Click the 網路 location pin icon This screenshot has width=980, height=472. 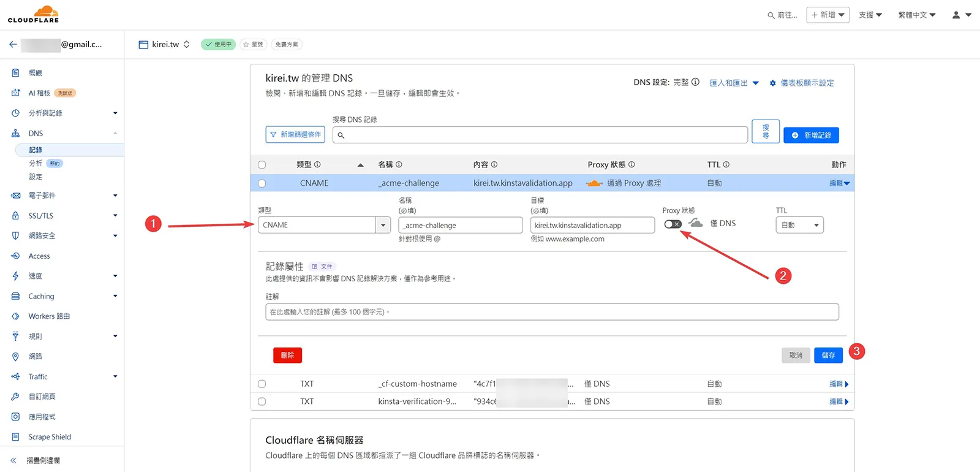pos(15,356)
